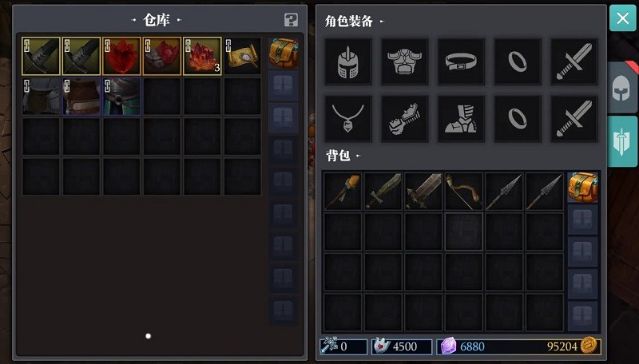639x364 pixels.
Task: Click the first locked warehouse bag slot
Action: (x=284, y=86)
